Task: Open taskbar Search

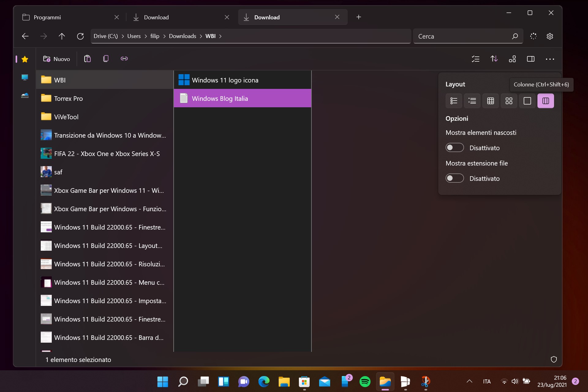Action: tap(183, 382)
